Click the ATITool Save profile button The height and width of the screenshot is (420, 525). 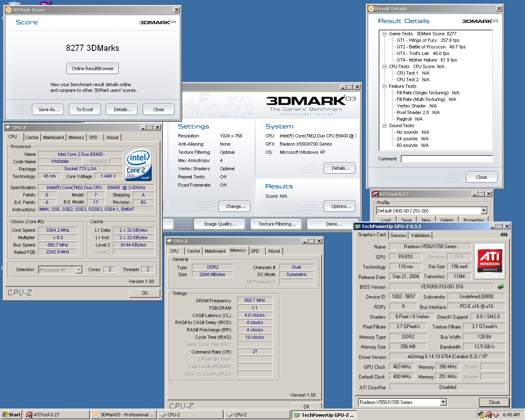tap(406, 220)
